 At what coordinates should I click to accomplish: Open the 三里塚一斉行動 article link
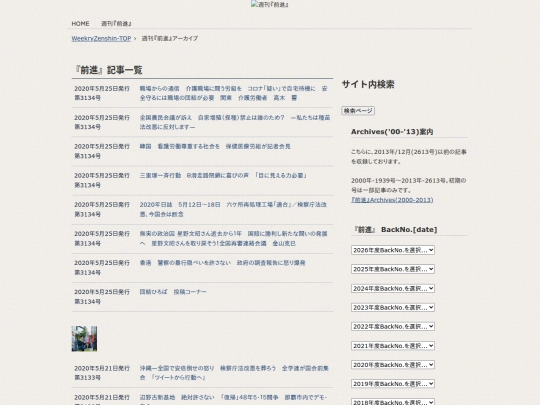223,176
